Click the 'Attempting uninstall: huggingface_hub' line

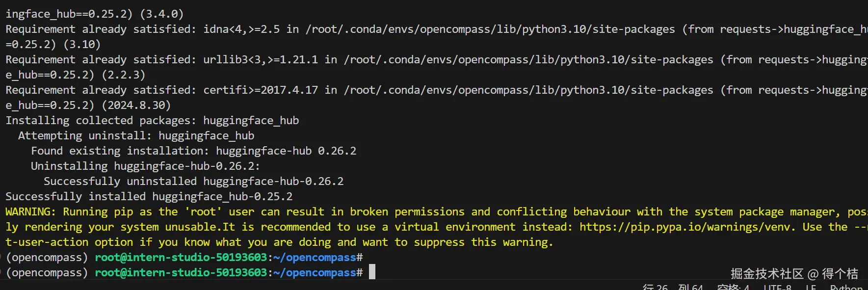[136, 136]
